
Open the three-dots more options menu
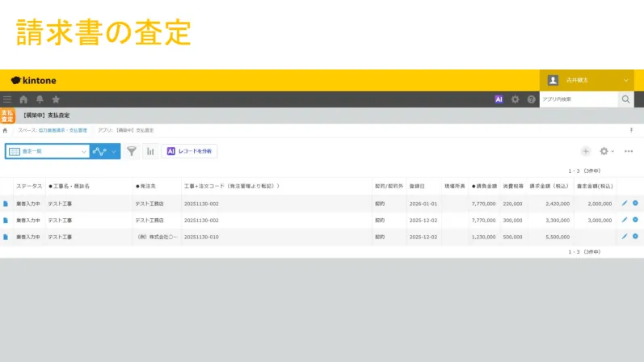[629, 151]
